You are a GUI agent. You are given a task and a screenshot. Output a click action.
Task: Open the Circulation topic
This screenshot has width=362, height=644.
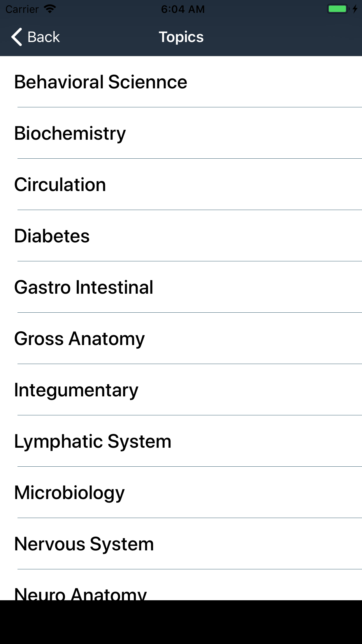coord(181,184)
